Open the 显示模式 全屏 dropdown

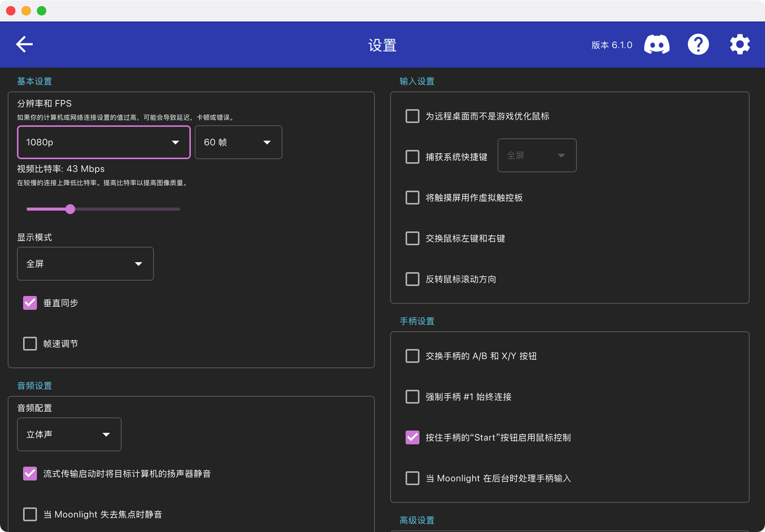86,264
